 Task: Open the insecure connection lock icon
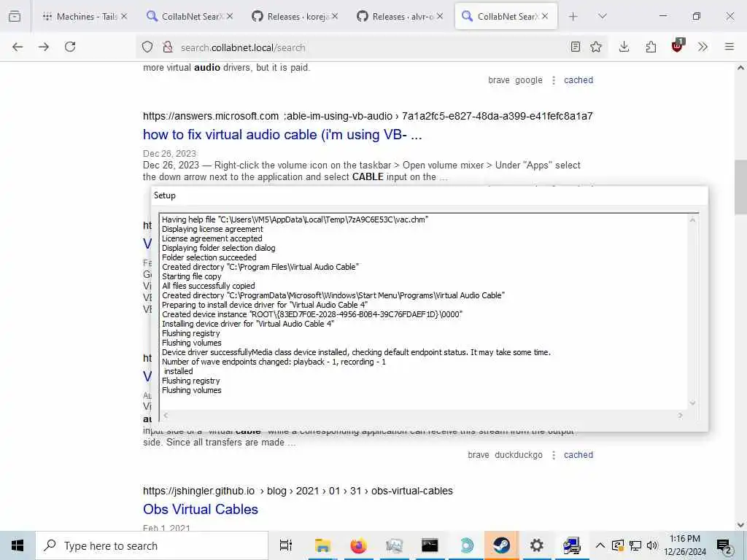pyautogui.click(x=167, y=47)
